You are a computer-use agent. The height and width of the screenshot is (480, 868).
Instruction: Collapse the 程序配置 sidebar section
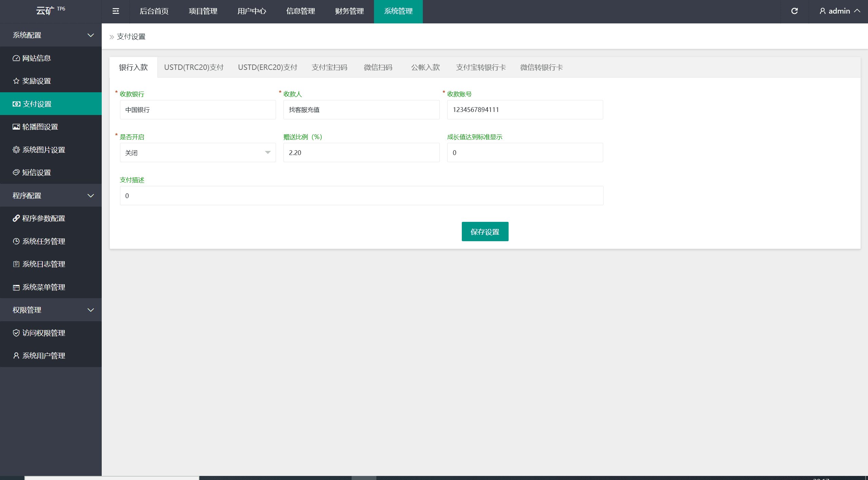pos(51,195)
